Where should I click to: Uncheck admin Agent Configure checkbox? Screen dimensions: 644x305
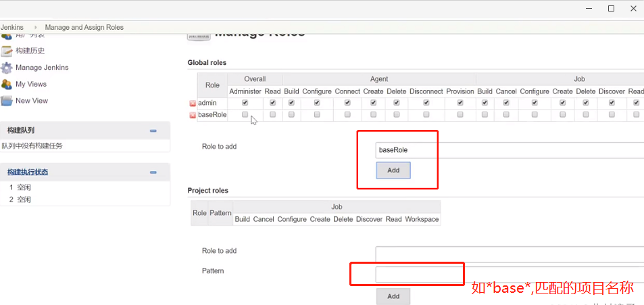click(x=317, y=103)
